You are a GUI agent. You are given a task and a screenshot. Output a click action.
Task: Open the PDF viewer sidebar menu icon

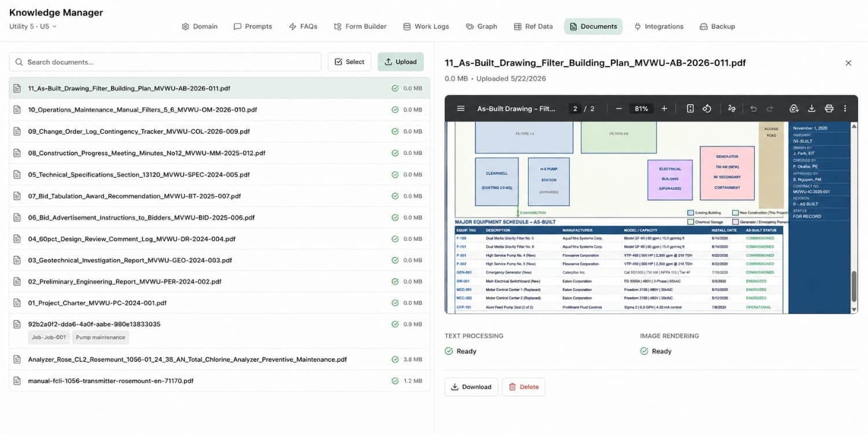point(461,108)
